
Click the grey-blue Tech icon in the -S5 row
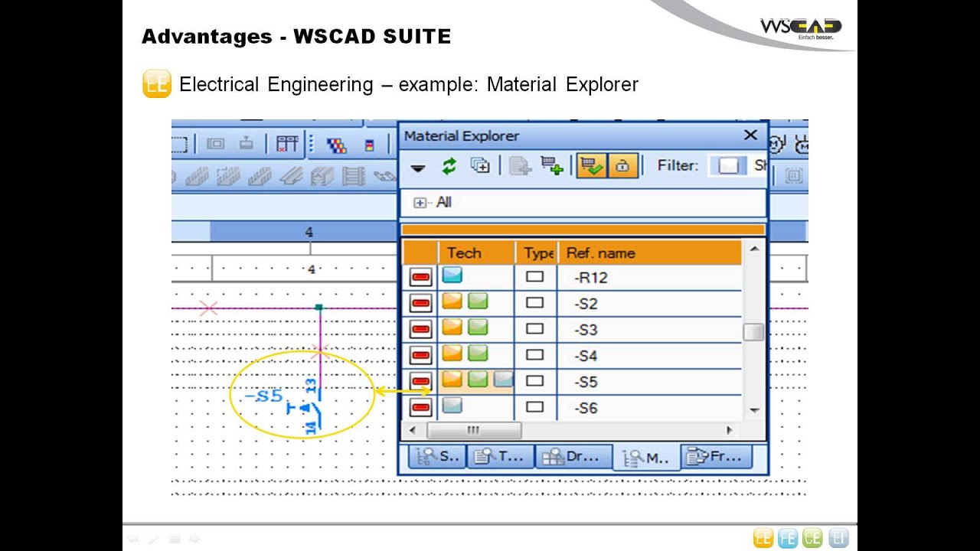pyautogui.click(x=503, y=379)
